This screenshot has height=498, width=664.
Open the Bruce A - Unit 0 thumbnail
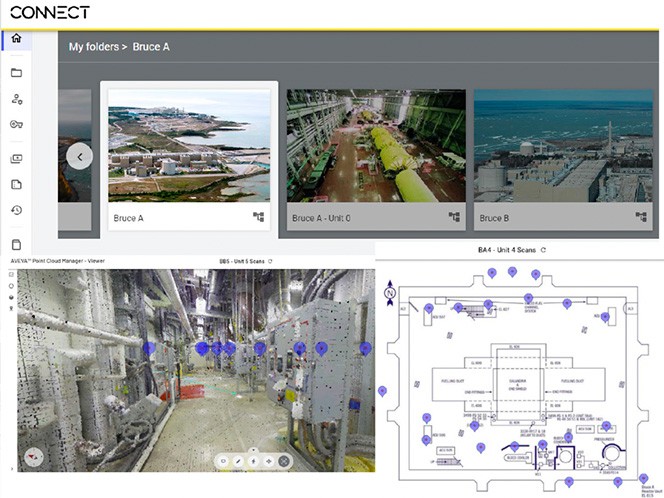tap(376, 145)
